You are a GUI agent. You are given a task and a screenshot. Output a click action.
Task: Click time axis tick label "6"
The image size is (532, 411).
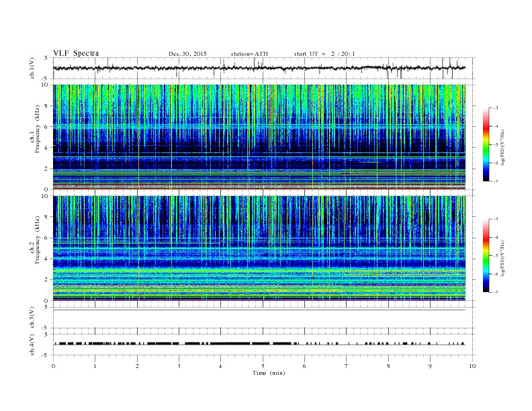[x=304, y=366]
